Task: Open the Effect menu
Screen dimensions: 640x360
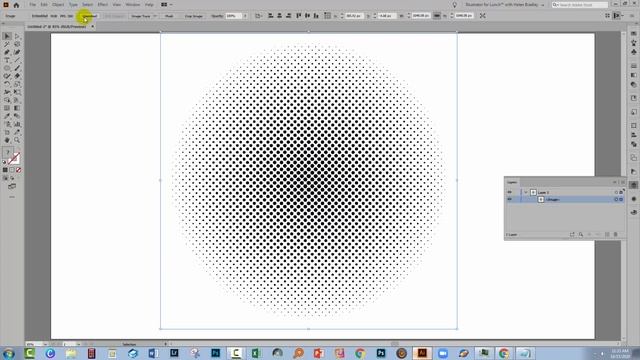Action: pos(102,5)
